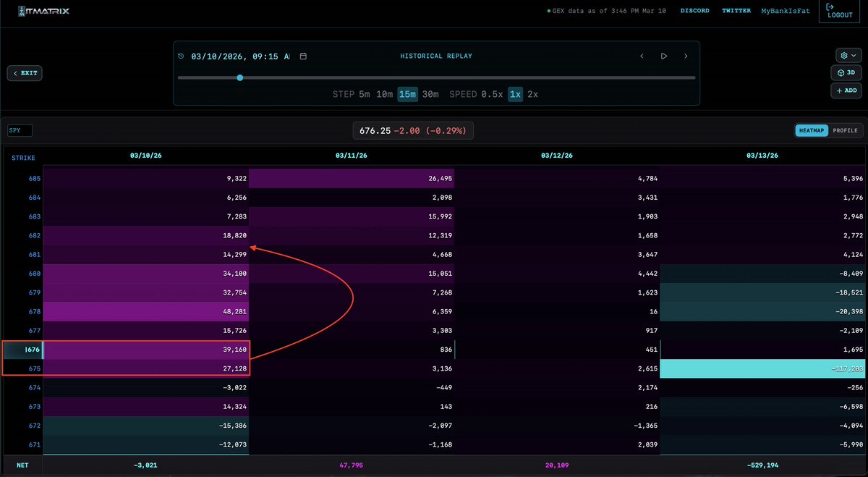868x477 pixels.
Task: Open the DISCORD link
Action: [695, 11]
